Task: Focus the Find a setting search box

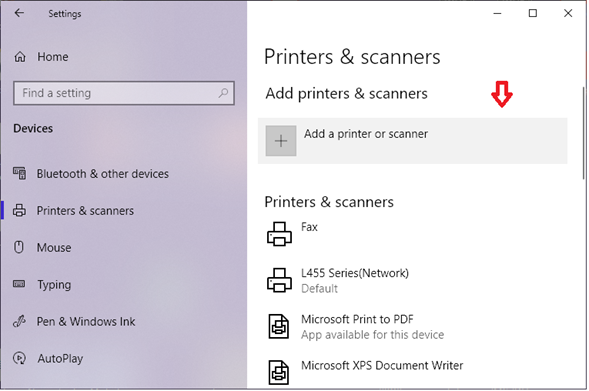Action: coord(124,93)
